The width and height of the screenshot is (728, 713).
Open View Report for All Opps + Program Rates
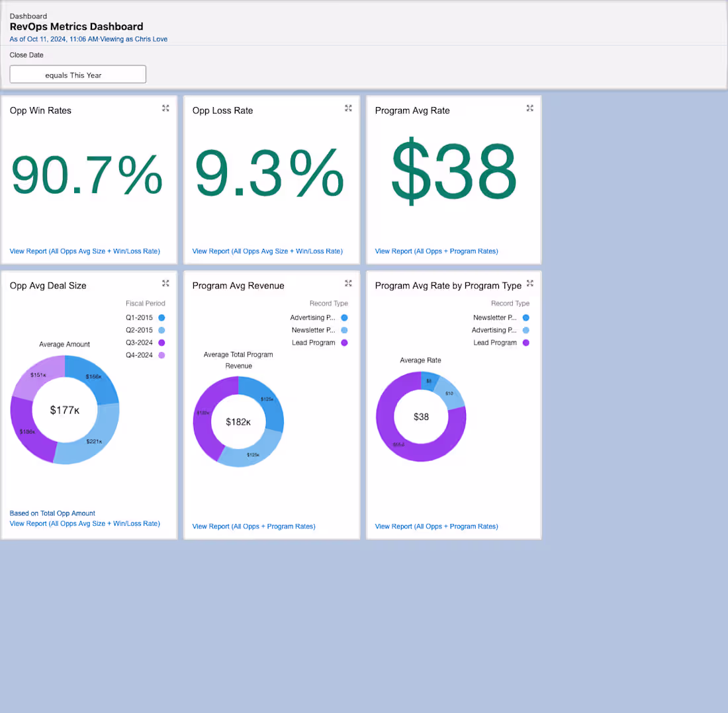click(436, 251)
